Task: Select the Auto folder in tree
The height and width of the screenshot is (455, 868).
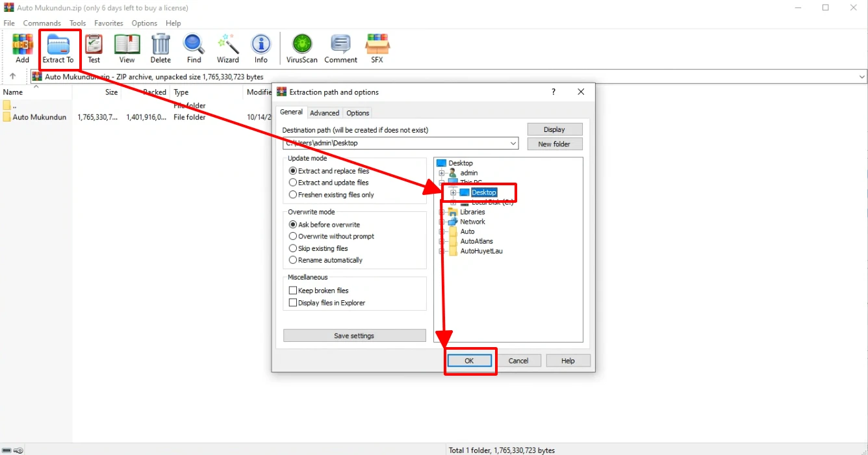Action: 467,231
